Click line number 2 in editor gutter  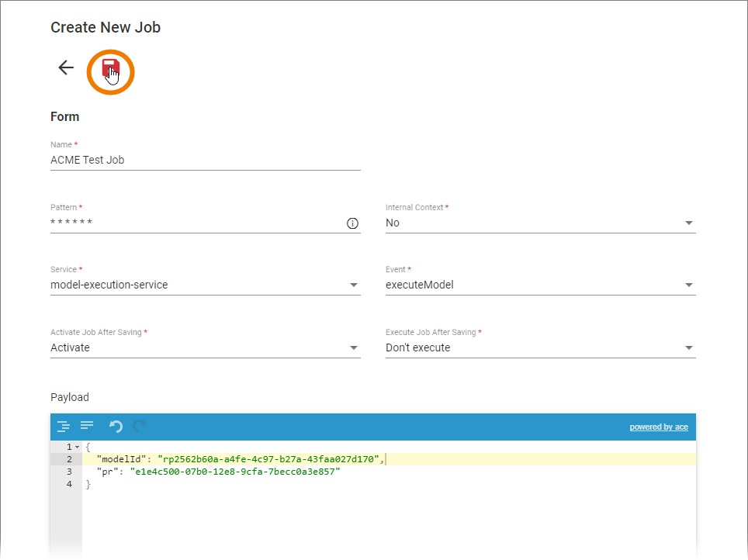69,459
